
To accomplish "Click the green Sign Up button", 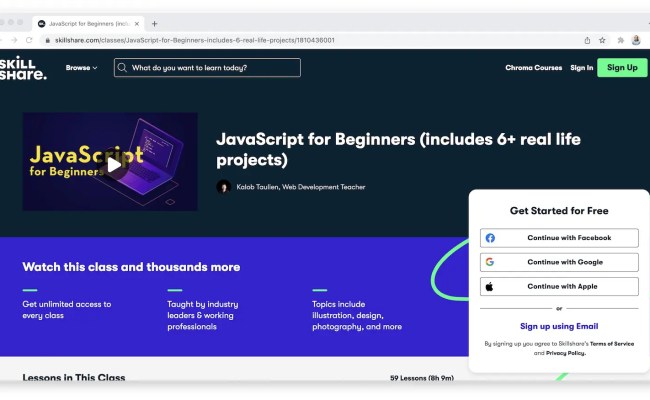I will pyautogui.click(x=622, y=68).
